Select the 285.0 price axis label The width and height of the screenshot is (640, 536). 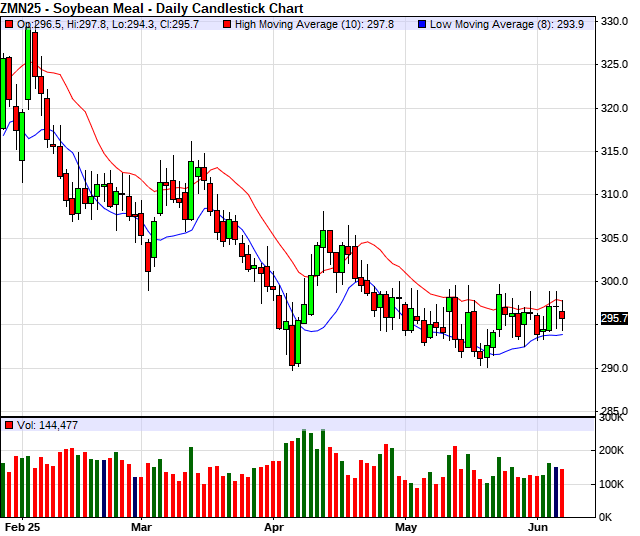(613, 411)
